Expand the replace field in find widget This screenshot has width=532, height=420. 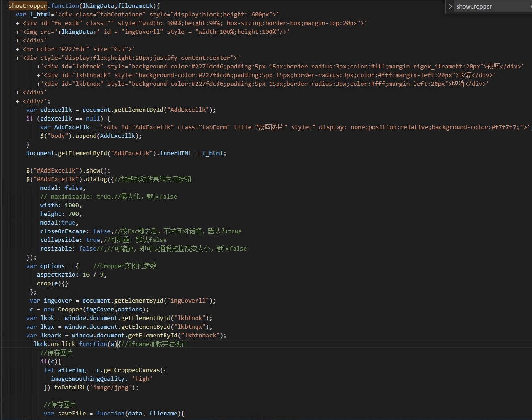450,6
